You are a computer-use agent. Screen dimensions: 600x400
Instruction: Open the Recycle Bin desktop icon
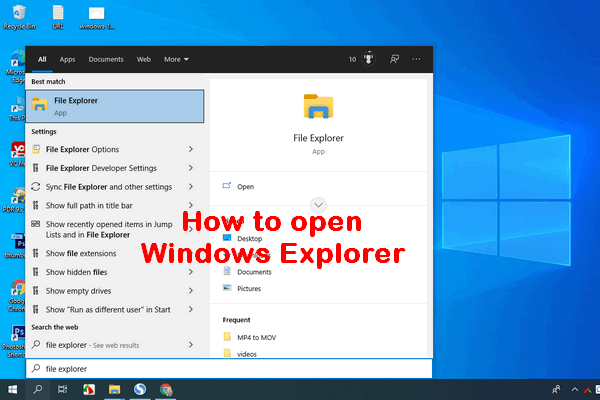click(19, 17)
